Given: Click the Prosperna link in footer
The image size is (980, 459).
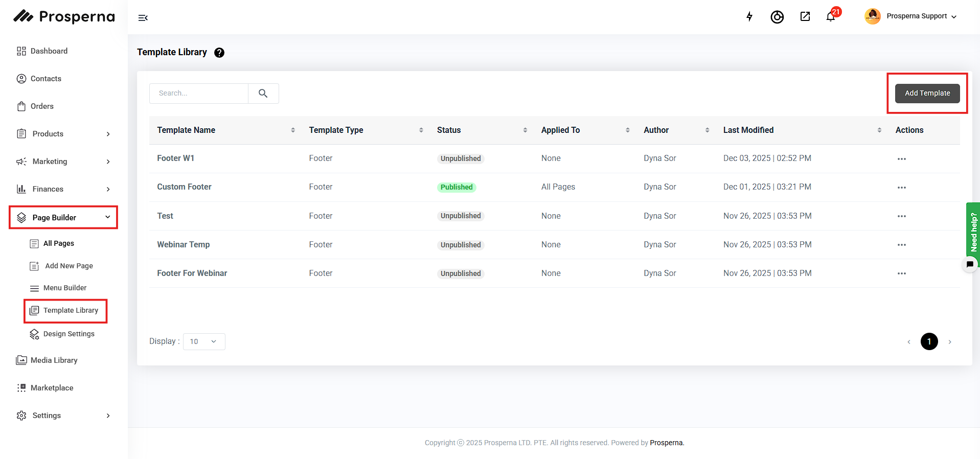Looking at the screenshot, I should click(666, 443).
